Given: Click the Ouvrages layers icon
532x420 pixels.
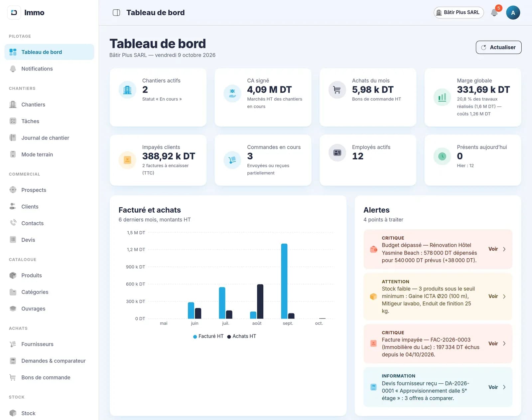Looking at the screenshot, I should pyautogui.click(x=13, y=309).
